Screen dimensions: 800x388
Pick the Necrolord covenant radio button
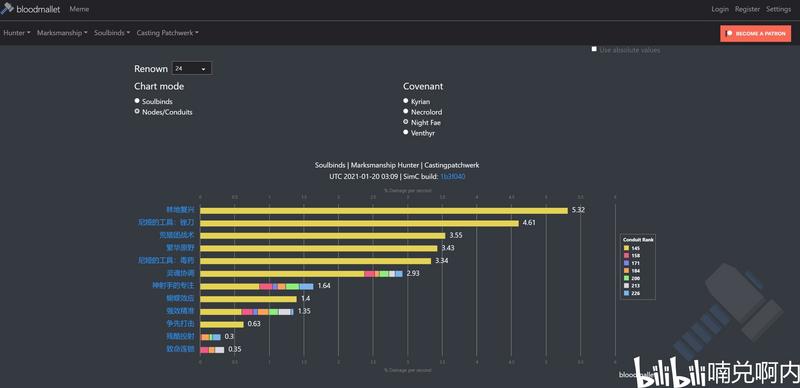406,111
